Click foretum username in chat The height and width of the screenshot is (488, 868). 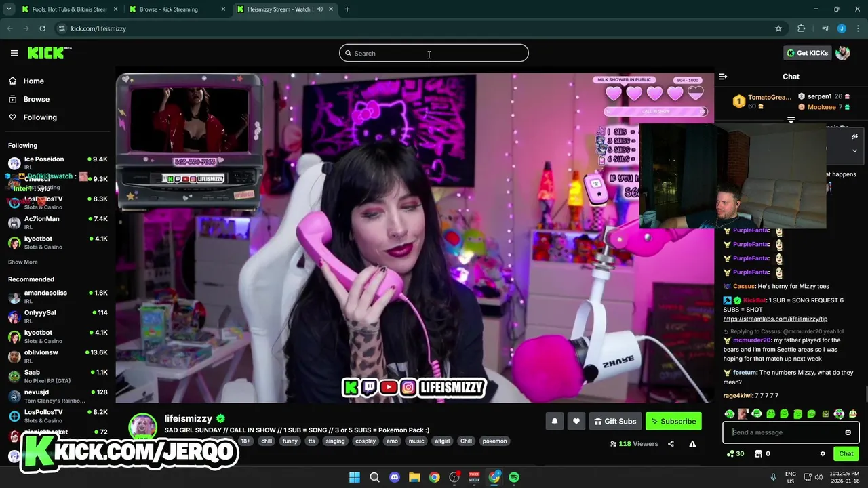click(x=744, y=373)
